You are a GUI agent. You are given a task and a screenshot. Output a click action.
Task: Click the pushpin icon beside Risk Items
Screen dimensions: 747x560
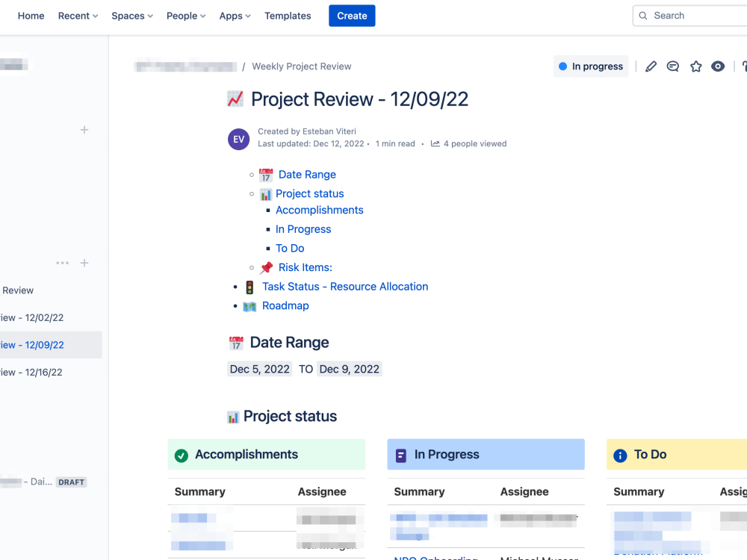click(267, 267)
